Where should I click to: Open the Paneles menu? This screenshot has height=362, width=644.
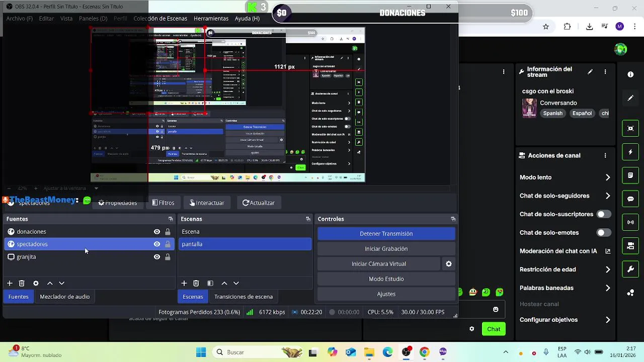93,19
